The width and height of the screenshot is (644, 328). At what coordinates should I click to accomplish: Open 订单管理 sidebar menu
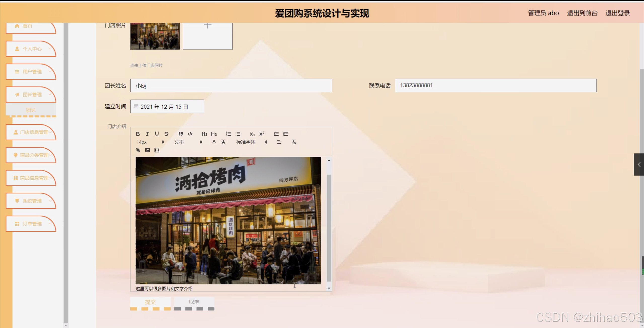(31, 224)
